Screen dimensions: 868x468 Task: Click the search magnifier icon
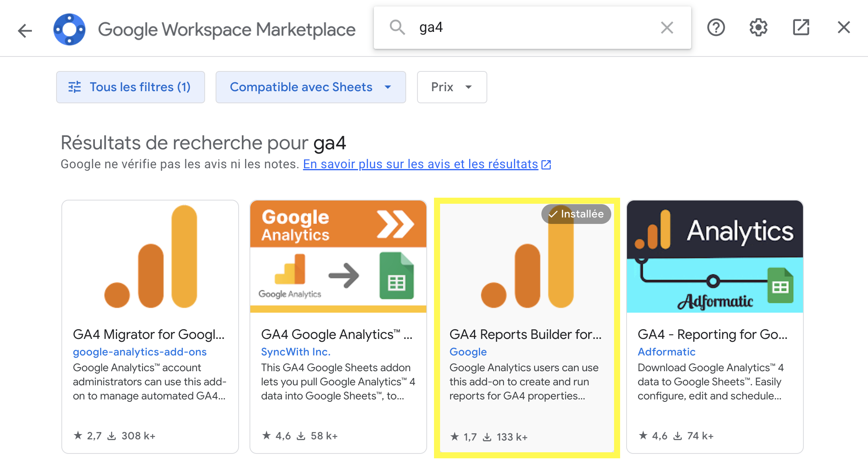pos(397,27)
